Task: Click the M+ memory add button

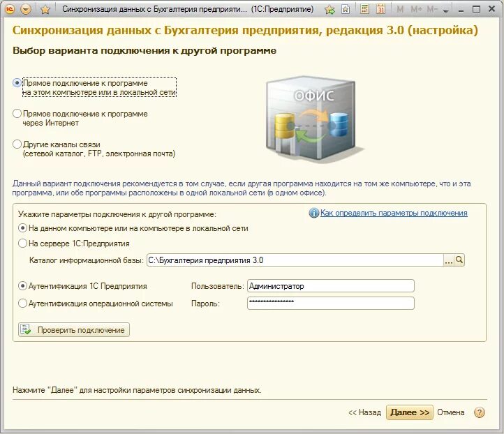Action: (x=416, y=9)
